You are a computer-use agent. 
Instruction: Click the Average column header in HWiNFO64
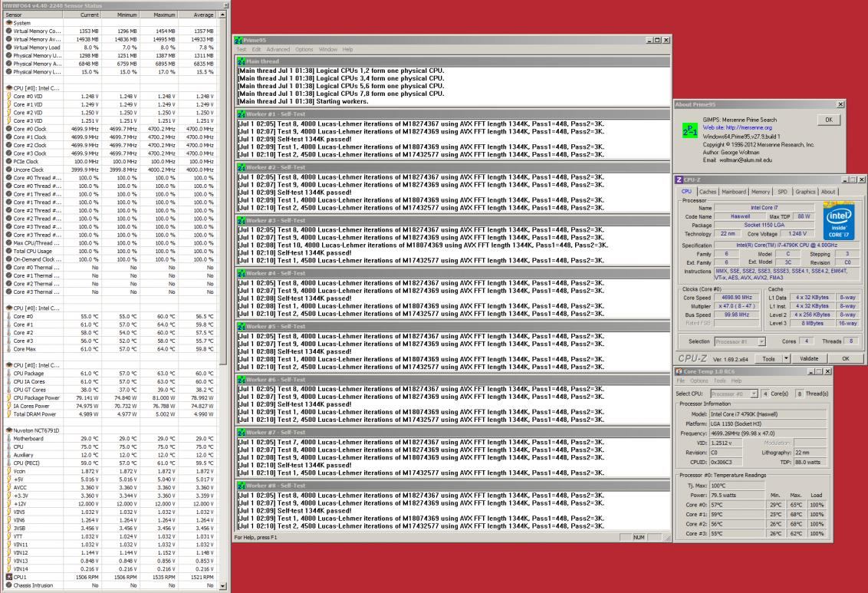tap(196, 15)
